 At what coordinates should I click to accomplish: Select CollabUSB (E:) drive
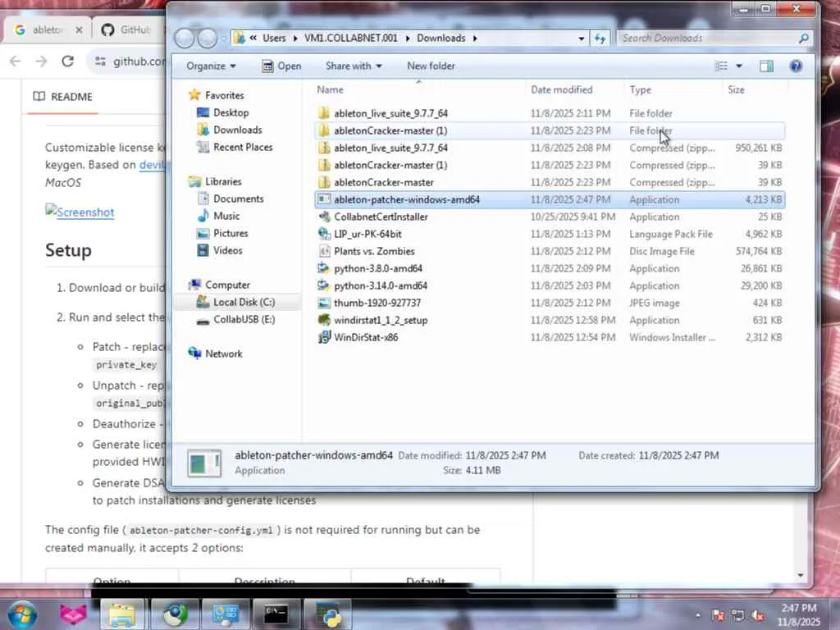click(235, 319)
